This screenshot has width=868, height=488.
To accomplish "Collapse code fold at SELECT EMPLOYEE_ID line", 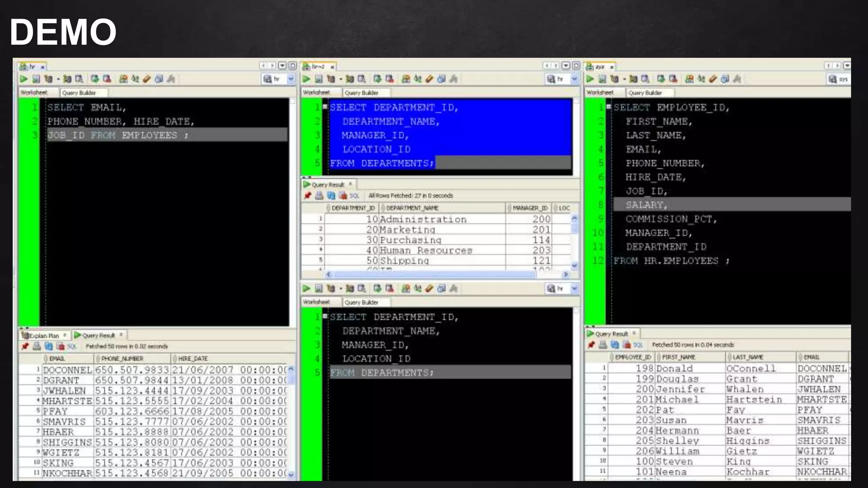I will 609,107.
